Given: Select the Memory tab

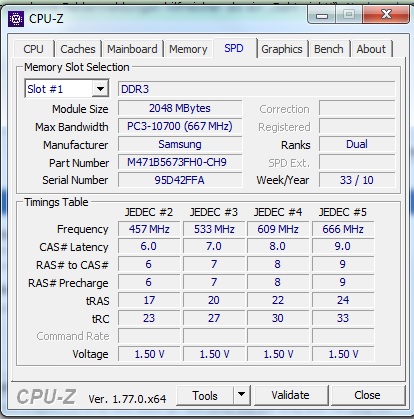Looking at the screenshot, I should [188, 49].
